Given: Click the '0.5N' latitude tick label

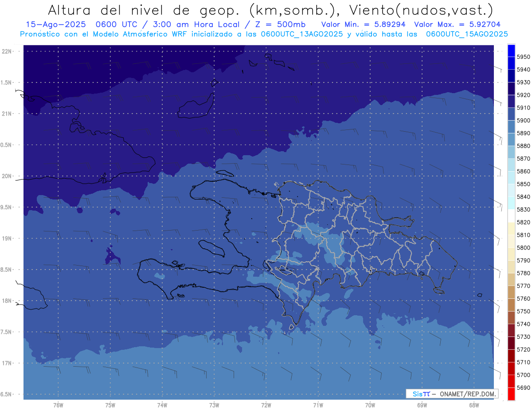Looking at the screenshot, I should (x=6, y=145).
